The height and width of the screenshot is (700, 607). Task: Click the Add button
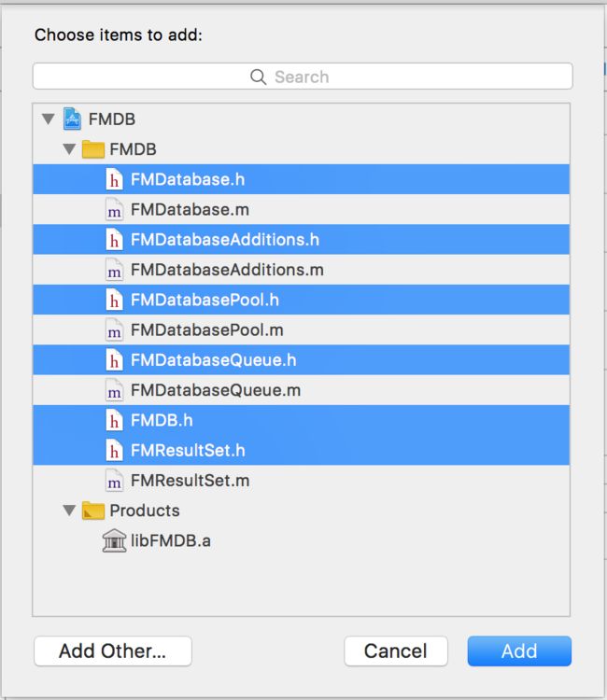(519, 651)
